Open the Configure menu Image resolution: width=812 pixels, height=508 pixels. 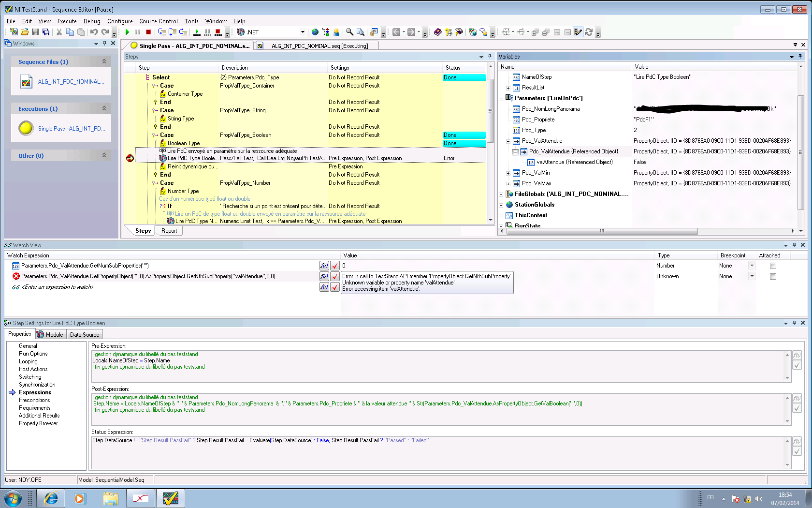(x=120, y=21)
